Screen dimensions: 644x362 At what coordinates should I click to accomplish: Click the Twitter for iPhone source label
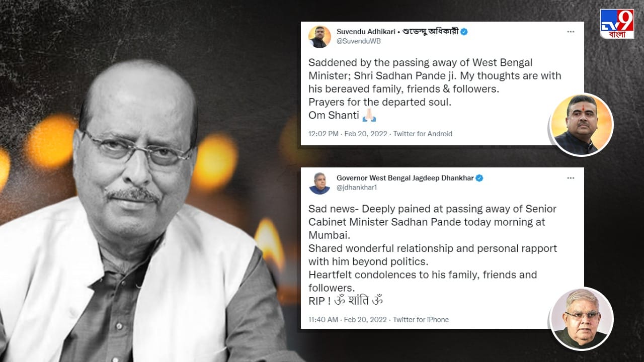click(x=421, y=319)
